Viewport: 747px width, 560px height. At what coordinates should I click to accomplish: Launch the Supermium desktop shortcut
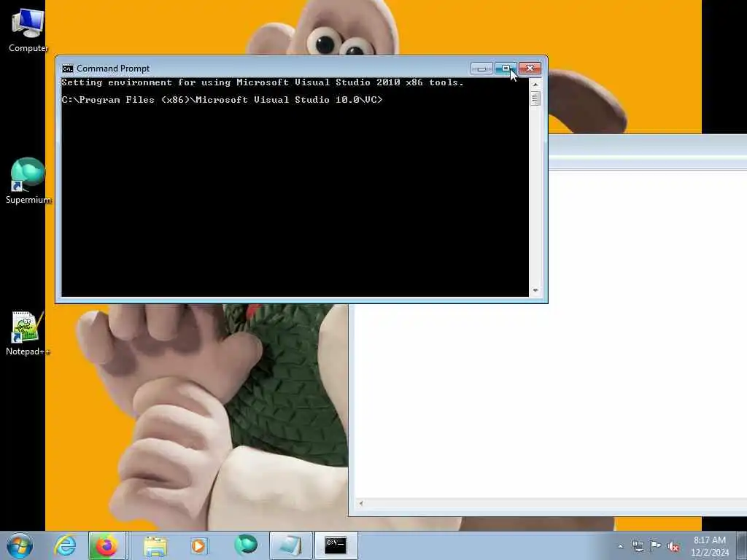[x=28, y=181]
